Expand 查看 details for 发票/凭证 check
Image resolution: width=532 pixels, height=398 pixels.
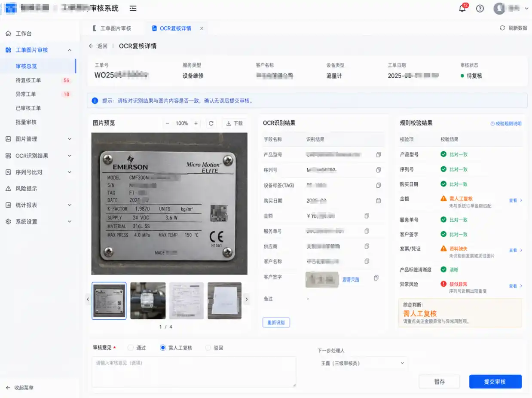coord(515,250)
